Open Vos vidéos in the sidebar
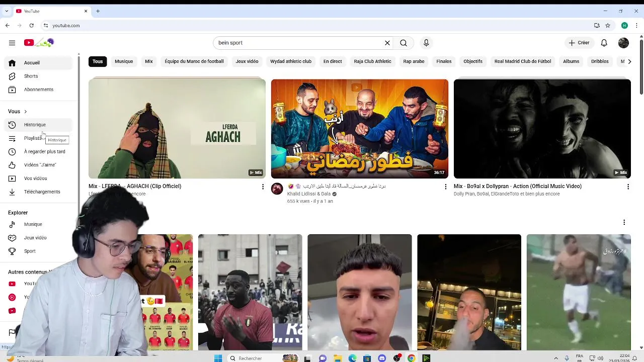 tap(39, 178)
